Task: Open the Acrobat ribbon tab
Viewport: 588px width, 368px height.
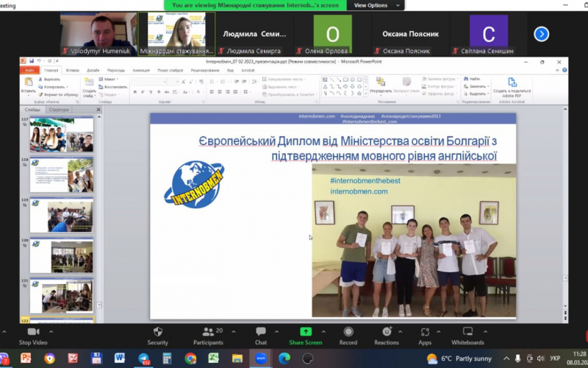Action: pos(248,70)
